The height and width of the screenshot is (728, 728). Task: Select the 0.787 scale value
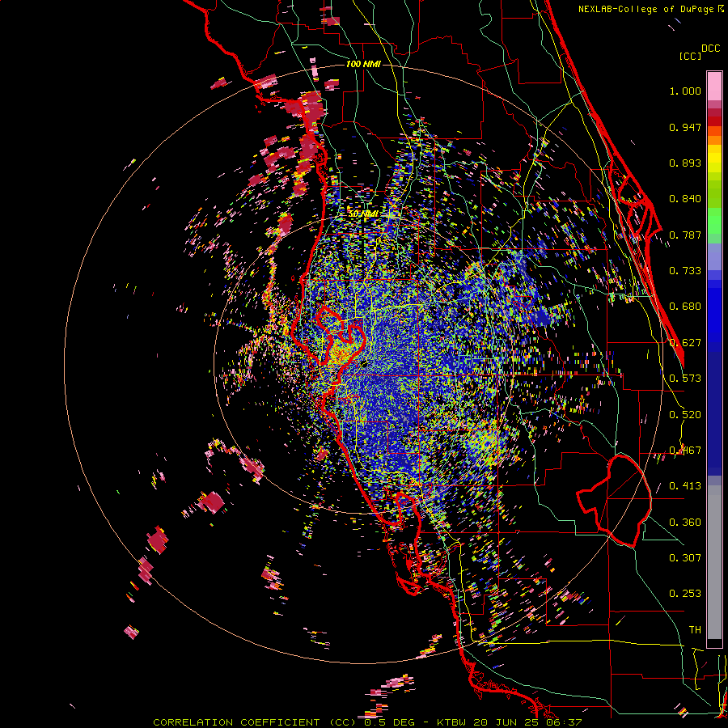[x=685, y=235]
